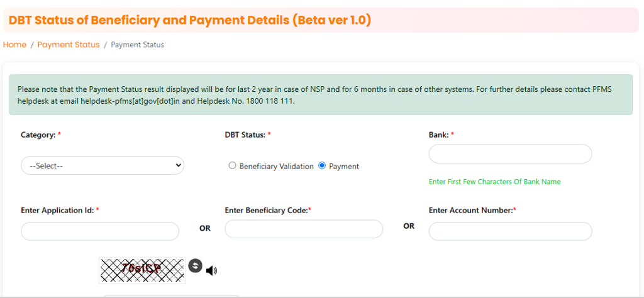Image resolution: width=644 pixels, height=298 pixels.
Task: Click the green bank name hint text
Action: (494, 182)
